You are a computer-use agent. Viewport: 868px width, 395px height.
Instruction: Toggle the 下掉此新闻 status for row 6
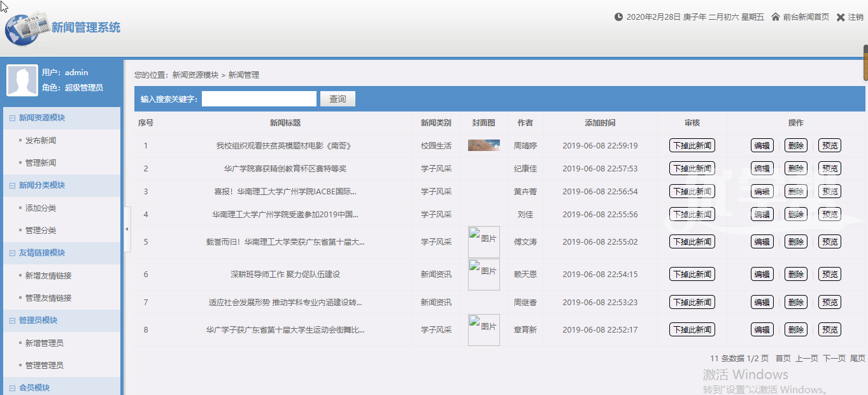[x=692, y=275]
